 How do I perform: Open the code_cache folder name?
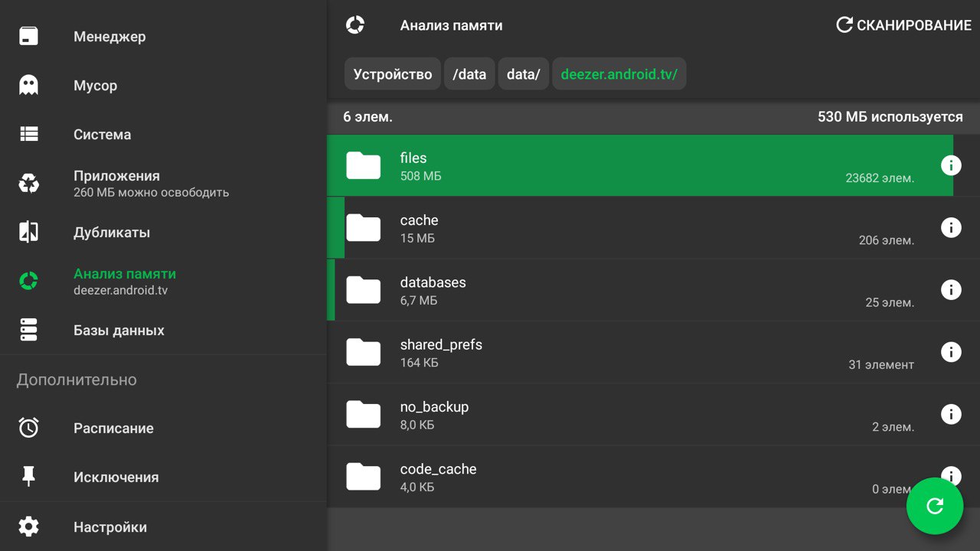coord(438,469)
